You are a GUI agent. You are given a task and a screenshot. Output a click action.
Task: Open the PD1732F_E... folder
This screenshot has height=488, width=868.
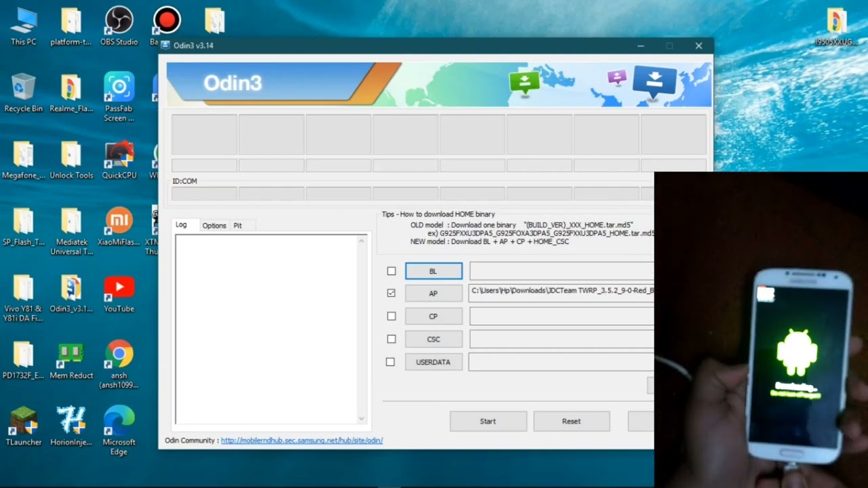click(23, 359)
